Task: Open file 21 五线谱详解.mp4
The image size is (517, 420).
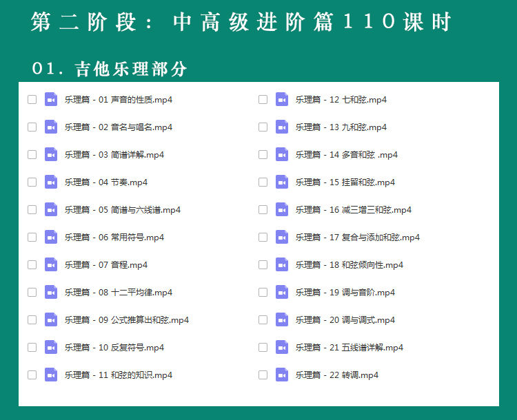Action: click(349, 348)
